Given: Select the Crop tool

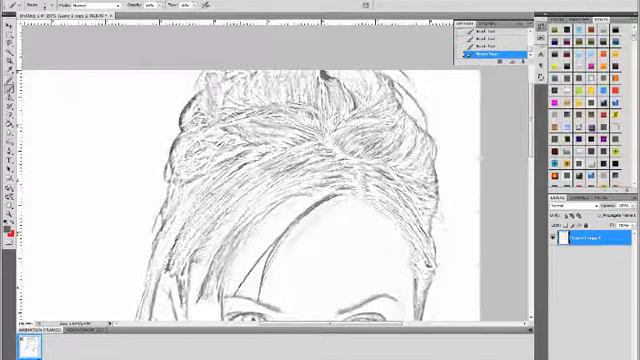Looking at the screenshot, I should tap(9, 61).
